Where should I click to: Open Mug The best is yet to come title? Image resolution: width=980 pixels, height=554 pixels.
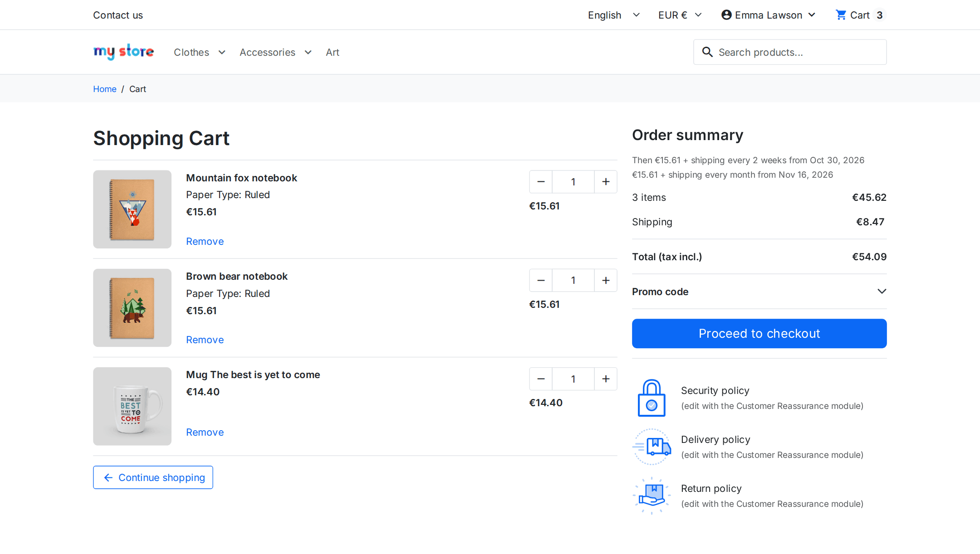(x=253, y=374)
